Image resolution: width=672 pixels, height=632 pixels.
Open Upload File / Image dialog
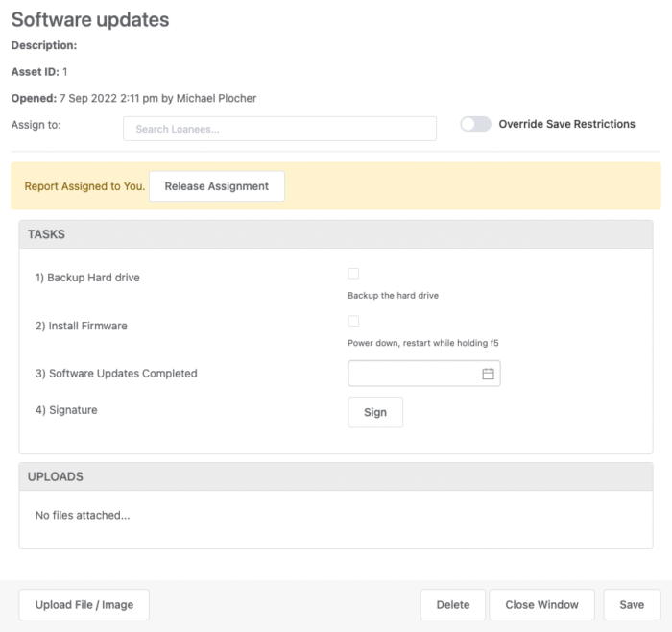pyautogui.click(x=84, y=605)
